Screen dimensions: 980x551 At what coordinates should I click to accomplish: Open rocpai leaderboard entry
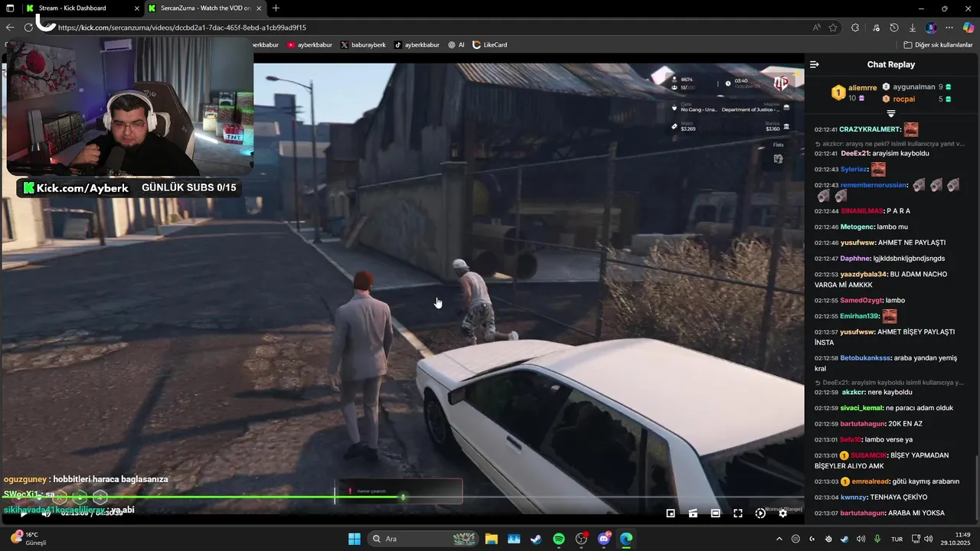pos(916,99)
